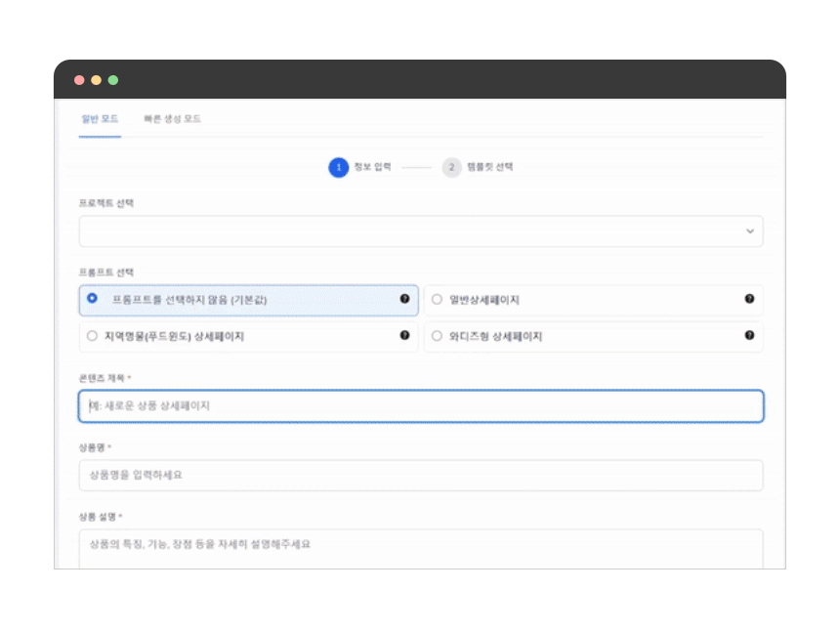840x632 pixels.
Task: Click step 2 circle 템플릿 선택
Action: [451, 167]
